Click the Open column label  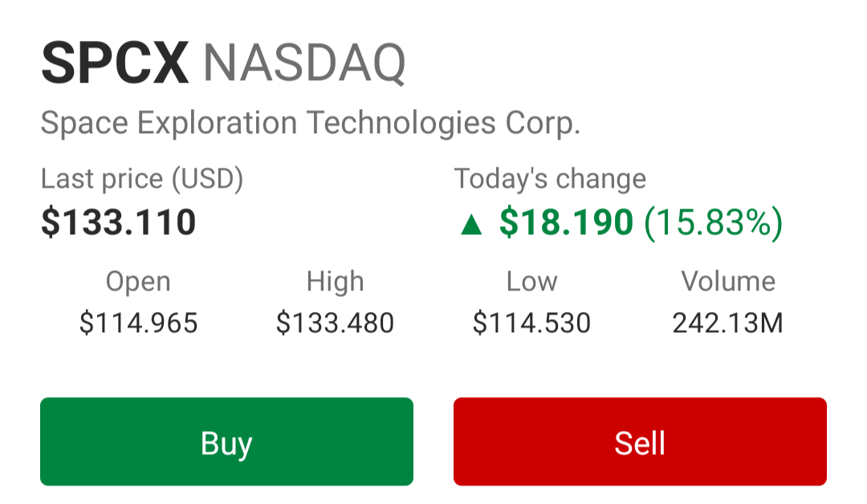coord(138,282)
